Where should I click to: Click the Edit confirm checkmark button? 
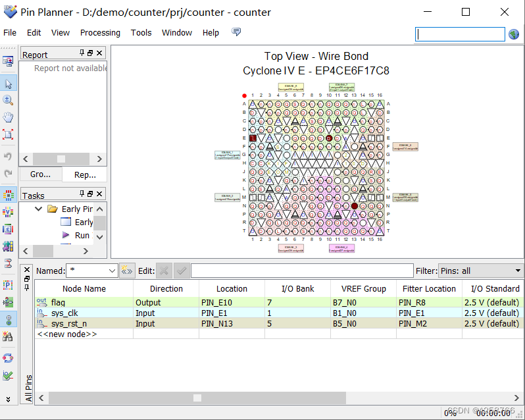point(182,271)
